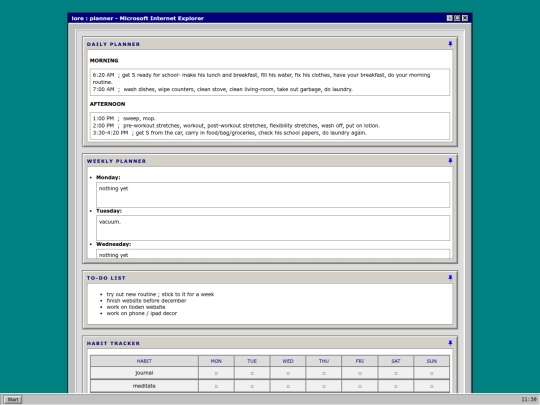Click the 'Wednesday:' label
540x405 pixels.
[x=114, y=244]
